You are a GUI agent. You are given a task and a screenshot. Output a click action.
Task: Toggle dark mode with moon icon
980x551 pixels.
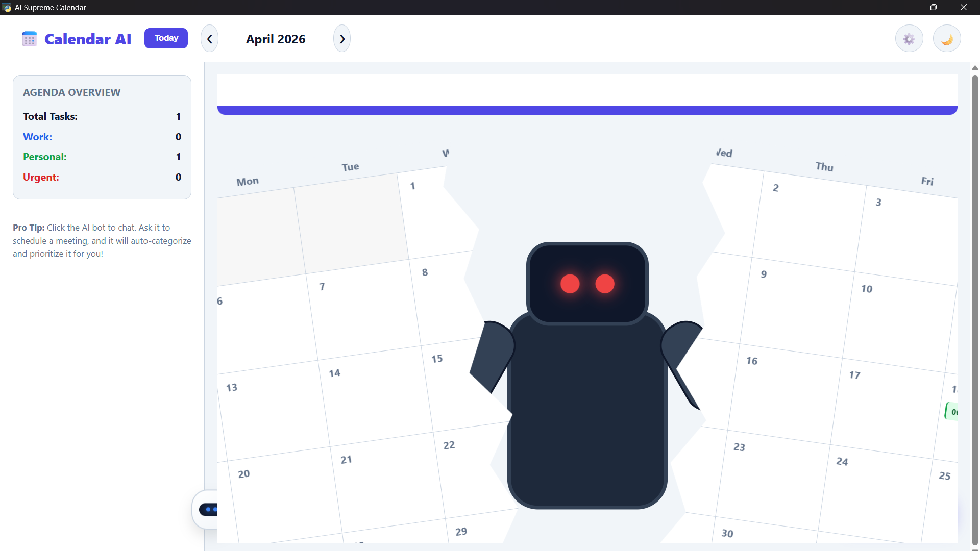pyautogui.click(x=947, y=39)
